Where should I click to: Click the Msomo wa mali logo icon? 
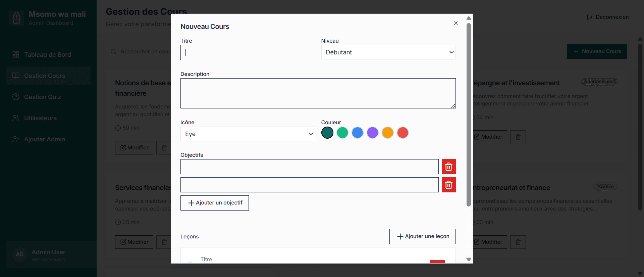tap(16, 18)
